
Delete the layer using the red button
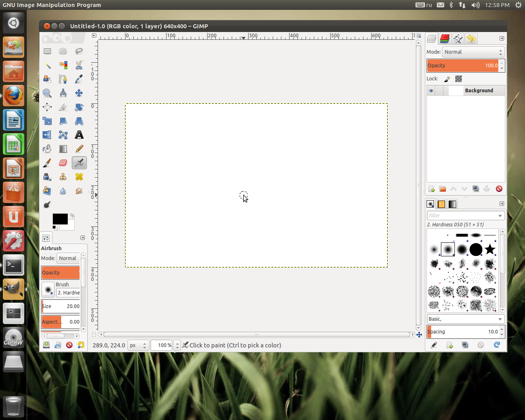[x=499, y=189]
